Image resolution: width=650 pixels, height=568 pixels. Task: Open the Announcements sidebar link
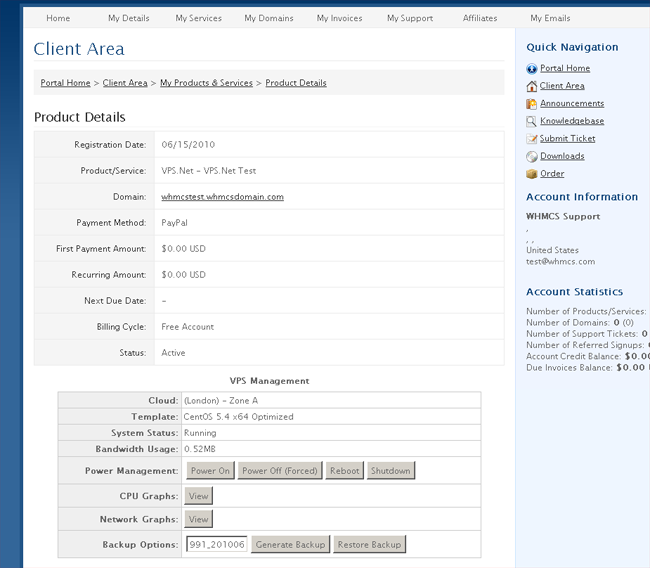click(572, 103)
